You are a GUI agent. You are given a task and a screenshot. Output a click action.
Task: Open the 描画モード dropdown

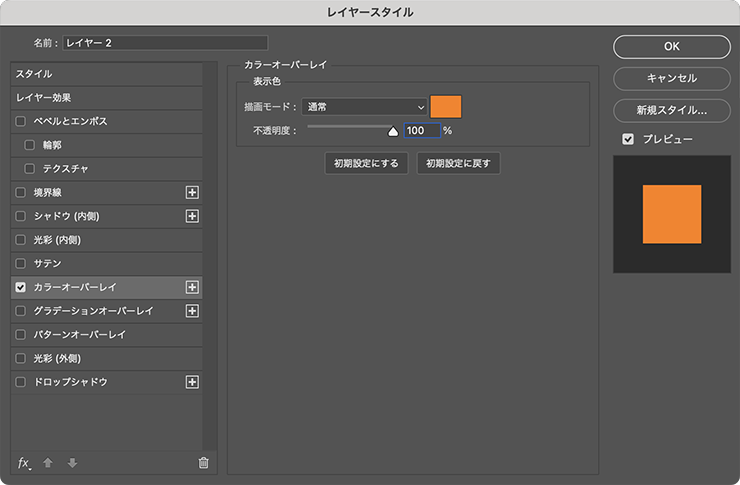coord(364,107)
